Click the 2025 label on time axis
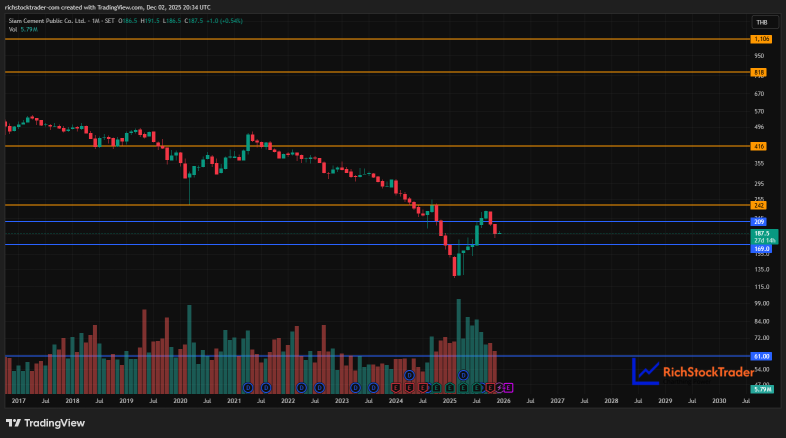The width and height of the screenshot is (786, 438). 450,401
